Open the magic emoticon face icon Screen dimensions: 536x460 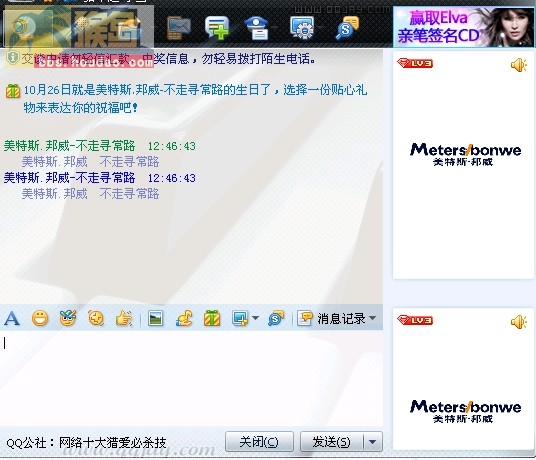[x=68, y=318]
